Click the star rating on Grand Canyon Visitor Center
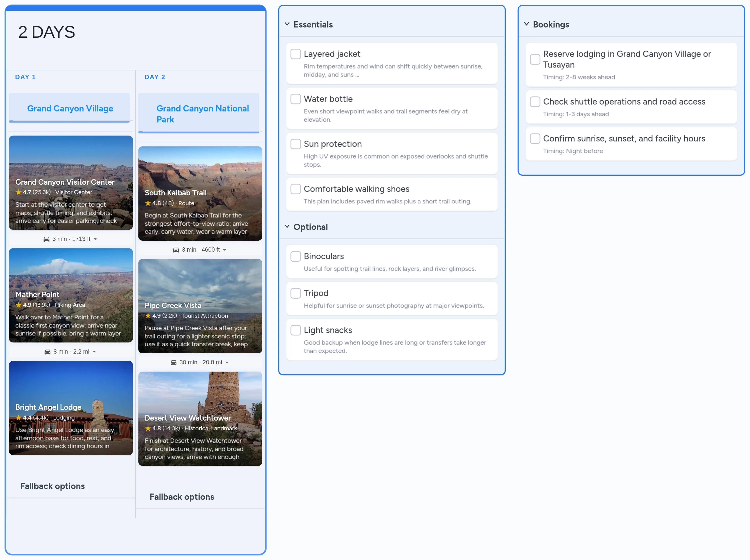This screenshot has height=560, width=750. point(19,192)
